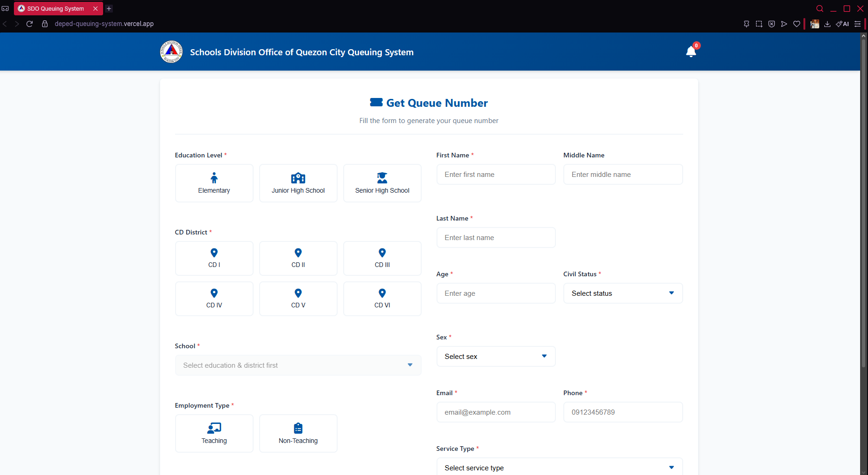The height and width of the screenshot is (475, 868).
Task: Open the Select sex dropdown
Action: 496,356
